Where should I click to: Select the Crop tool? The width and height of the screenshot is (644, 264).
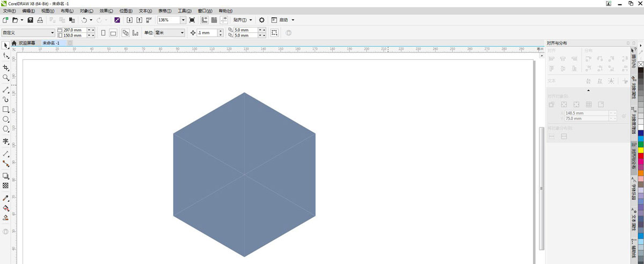(x=5, y=68)
